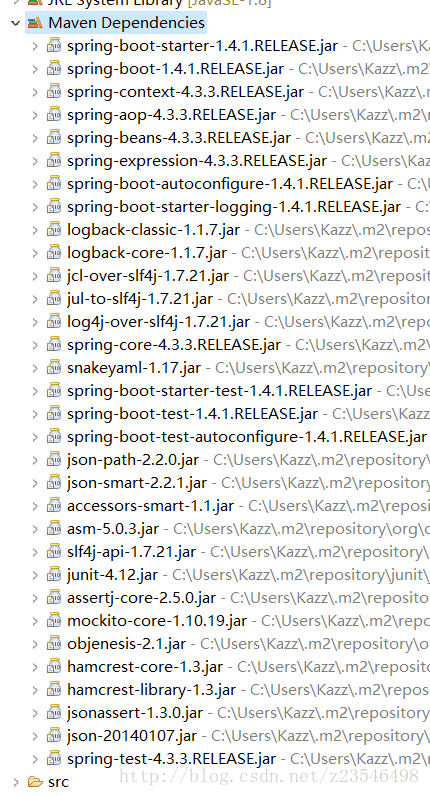Select the Maven Dependencies library icon
The width and height of the screenshot is (430, 796).
click(x=35, y=23)
